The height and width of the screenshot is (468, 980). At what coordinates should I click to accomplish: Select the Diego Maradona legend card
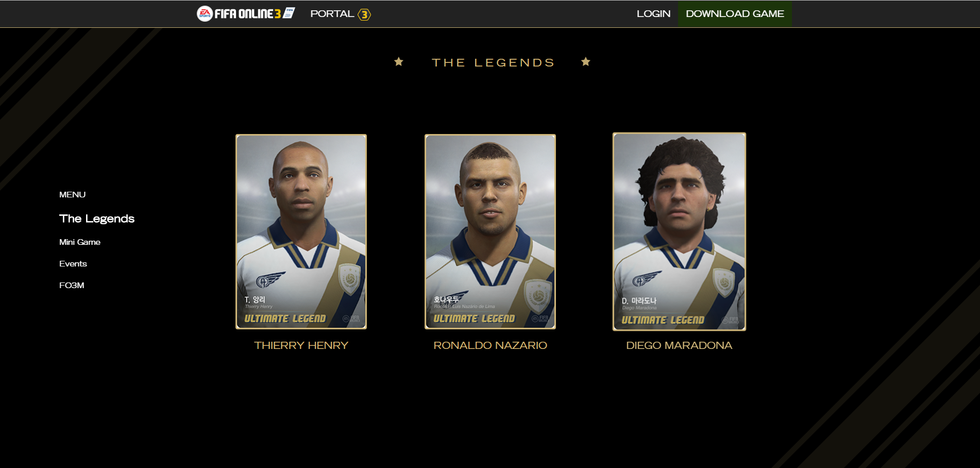click(679, 231)
